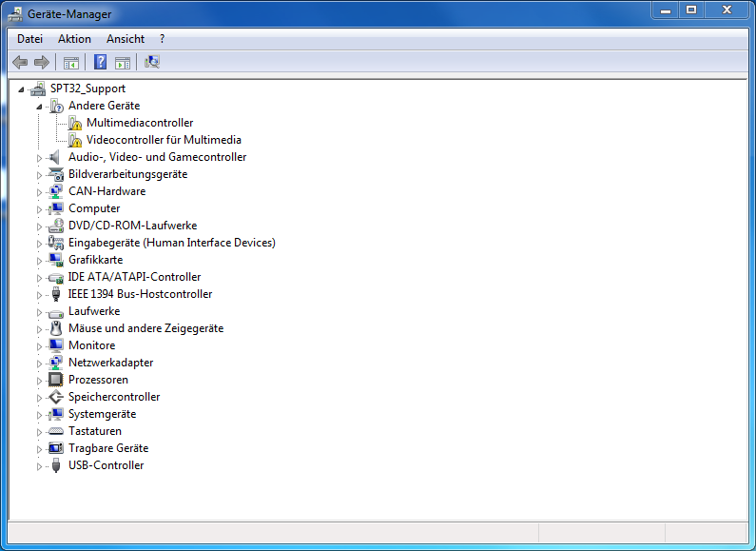756x551 pixels.
Task: Click the Help toolbar icon
Action: [x=100, y=63]
